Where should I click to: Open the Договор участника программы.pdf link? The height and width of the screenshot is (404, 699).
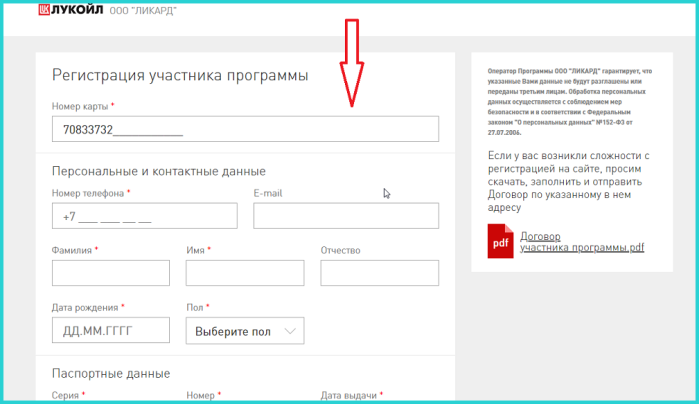pos(582,242)
